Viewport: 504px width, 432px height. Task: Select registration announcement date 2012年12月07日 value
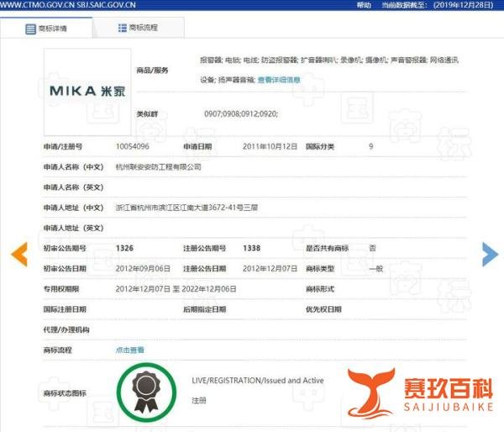(270, 269)
